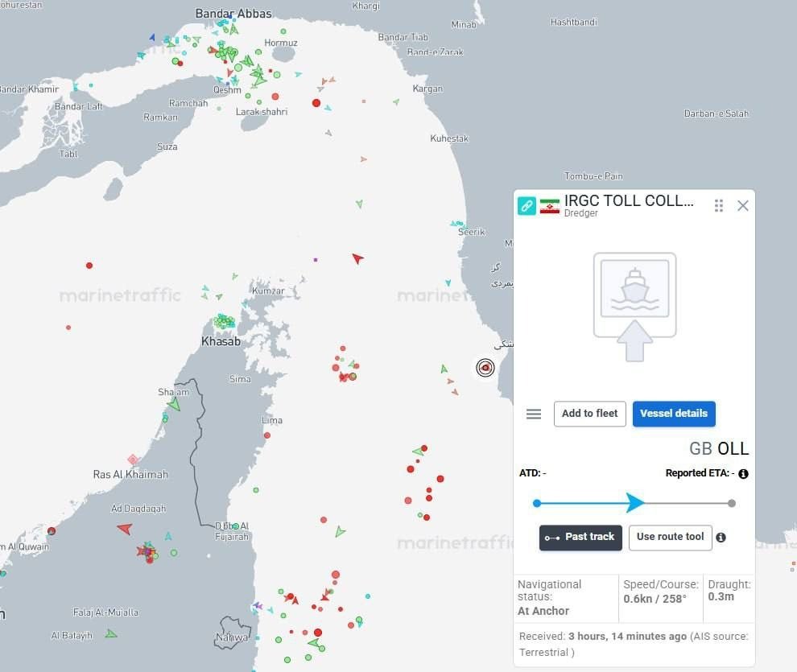This screenshot has width=797, height=672.
Task: Click the Khasab map label
Action: pyautogui.click(x=221, y=341)
